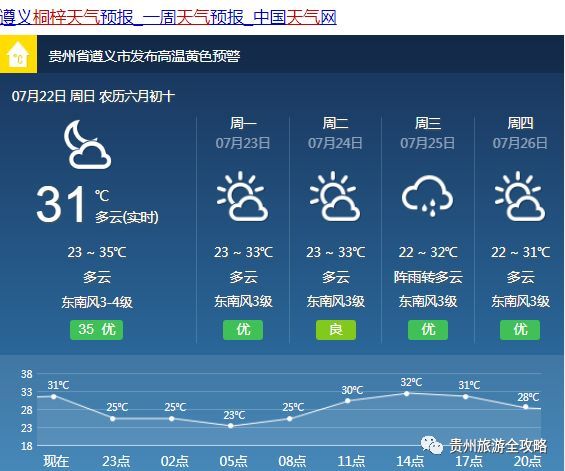Click Wednesday's 22 ~ 32℃ range
Viewport: 565px width, 471px height.
(x=428, y=252)
